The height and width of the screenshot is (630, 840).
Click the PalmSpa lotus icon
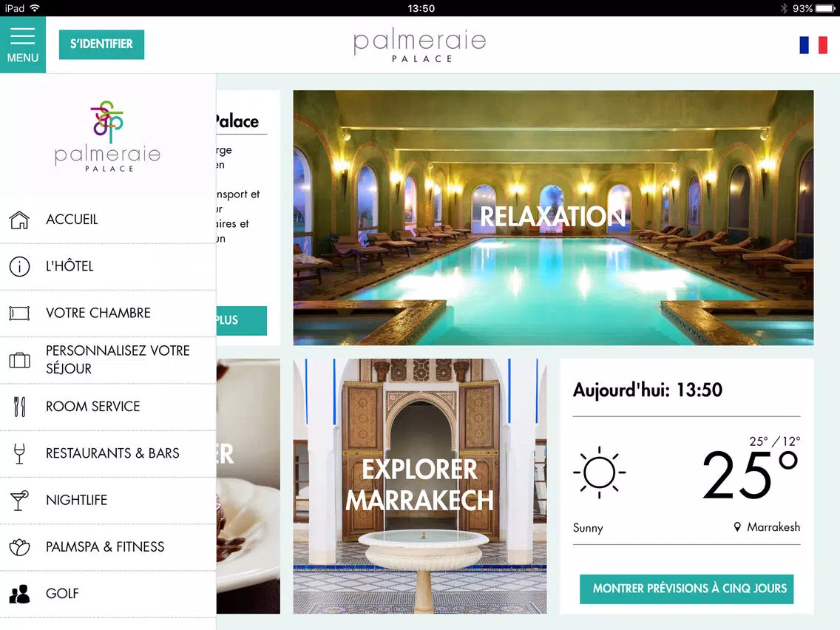coord(19,547)
